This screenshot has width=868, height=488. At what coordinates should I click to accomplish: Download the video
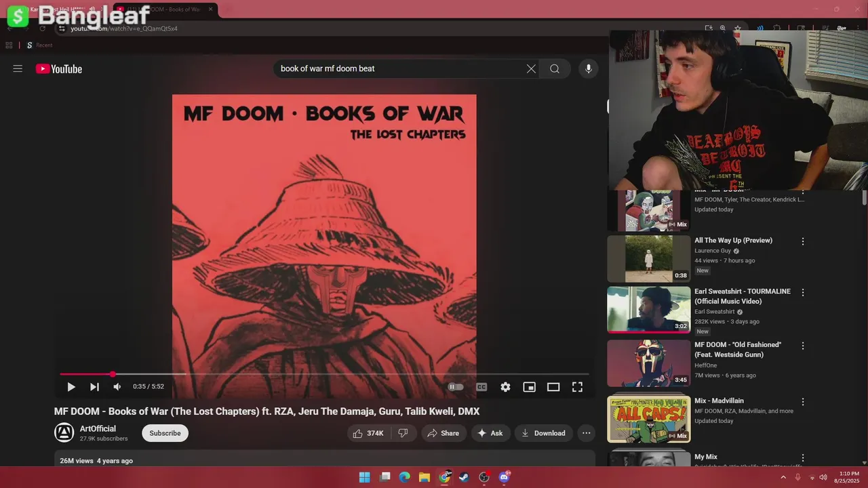pos(544,433)
